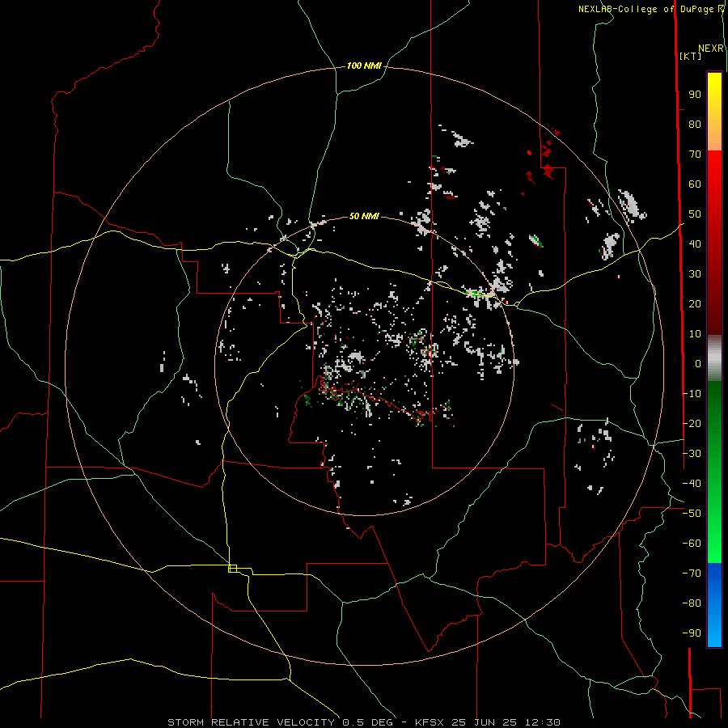This screenshot has width=728, height=728.
Task: Click the "-80" scale label
Action: pyautogui.click(x=692, y=603)
